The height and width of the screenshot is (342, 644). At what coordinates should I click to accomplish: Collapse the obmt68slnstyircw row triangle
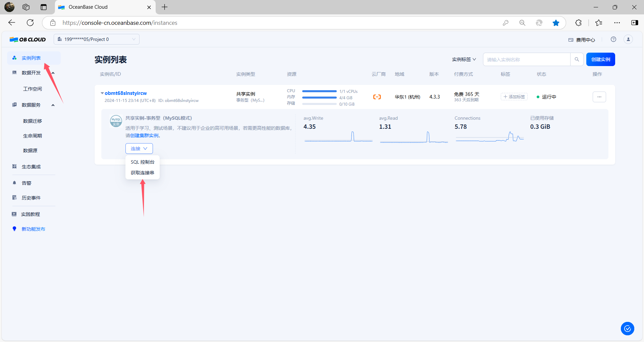coord(102,93)
